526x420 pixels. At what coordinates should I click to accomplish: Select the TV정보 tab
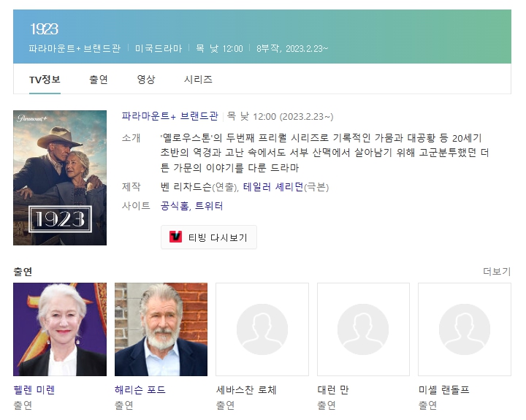coord(45,80)
